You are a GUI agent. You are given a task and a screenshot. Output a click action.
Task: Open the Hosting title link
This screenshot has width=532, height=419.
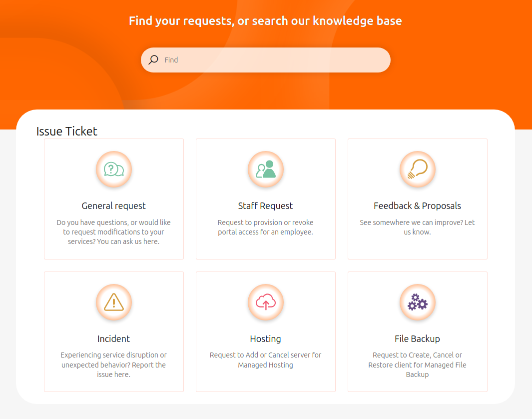coord(266,339)
